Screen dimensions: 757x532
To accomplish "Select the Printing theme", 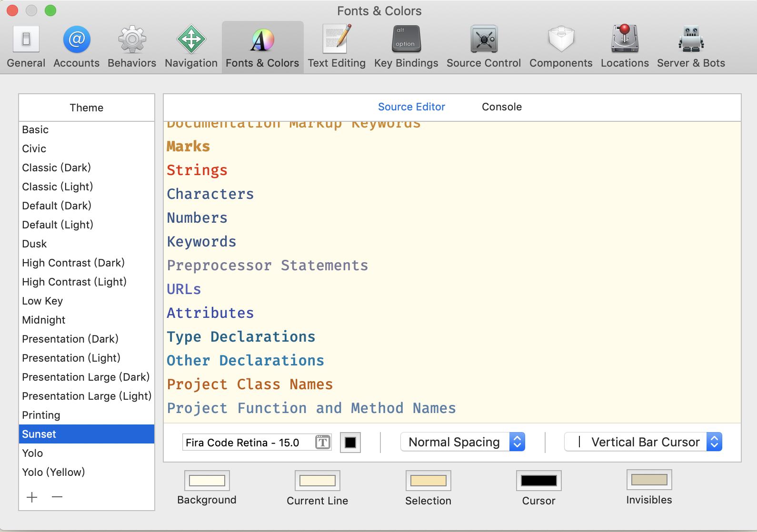I will click(87, 415).
